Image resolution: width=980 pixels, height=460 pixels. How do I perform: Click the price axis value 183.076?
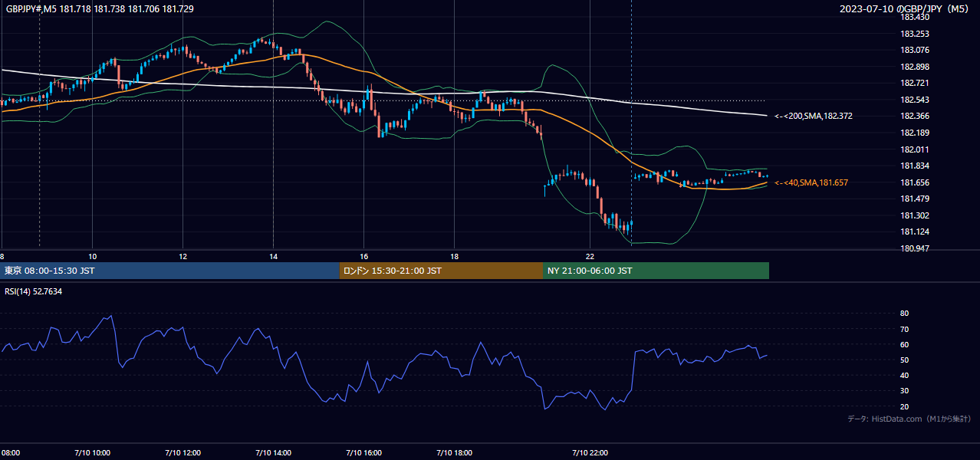[x=915, y=50]
